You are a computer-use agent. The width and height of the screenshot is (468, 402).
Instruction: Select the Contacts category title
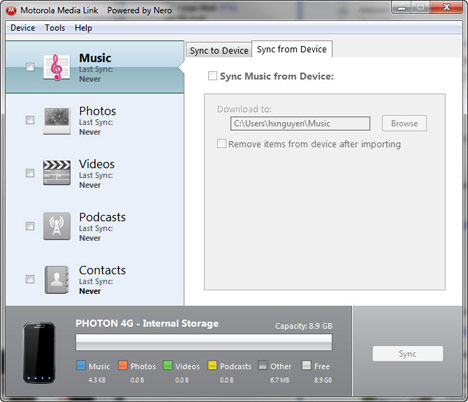pyautogui.click(x=102, y=270)
